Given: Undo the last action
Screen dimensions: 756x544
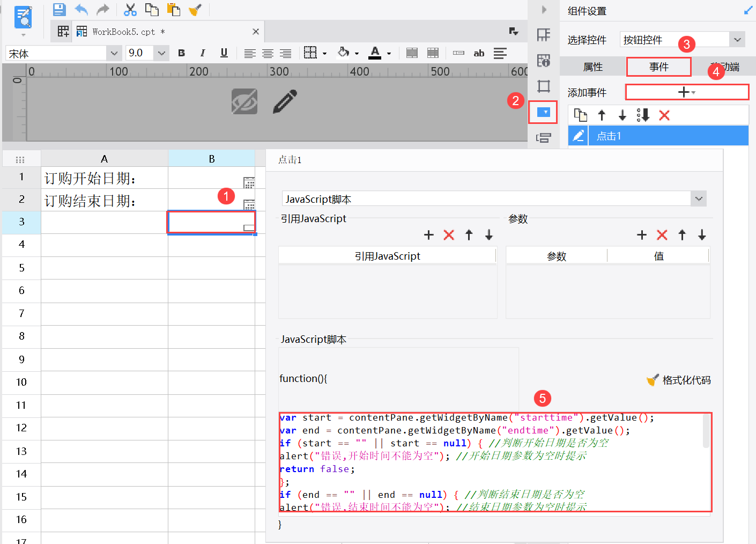Looking at the screenshot, I should click(x=81, y=9).
